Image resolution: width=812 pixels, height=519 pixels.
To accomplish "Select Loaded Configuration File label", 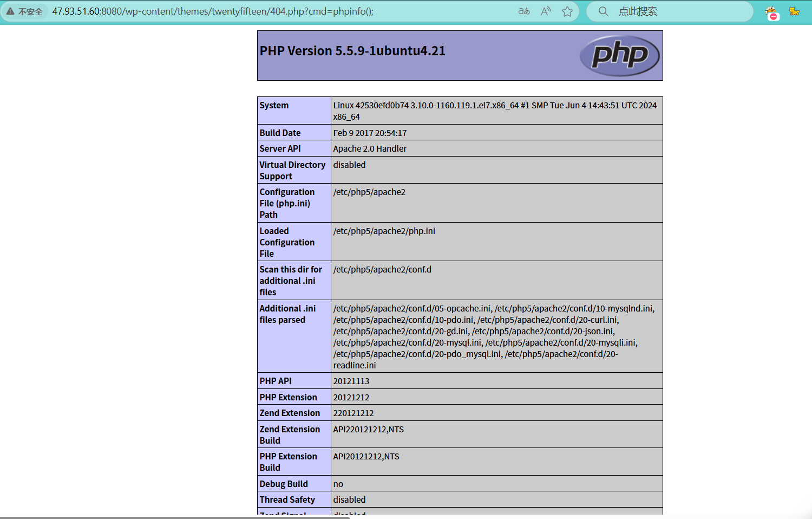I will coord(287,242).
